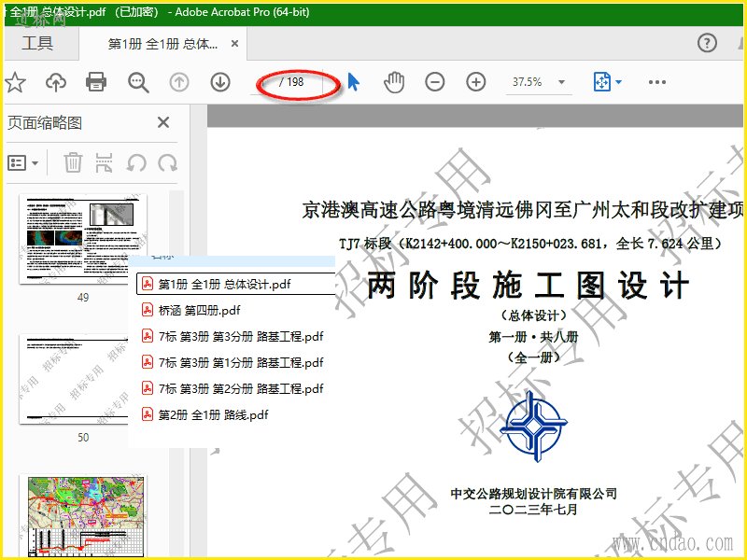Go to previous page arrow
The image size is (747, 560).
pos(179,82)
